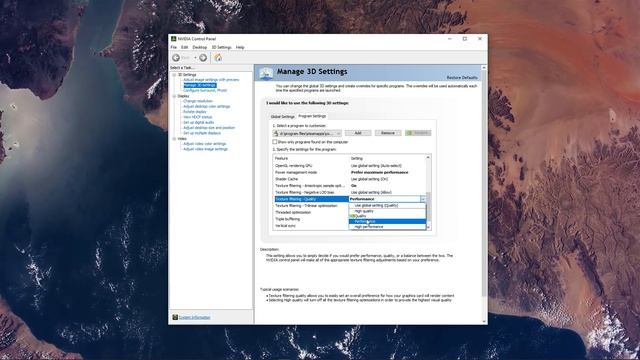Select Configure Surround, PhysX

point(205,90)
